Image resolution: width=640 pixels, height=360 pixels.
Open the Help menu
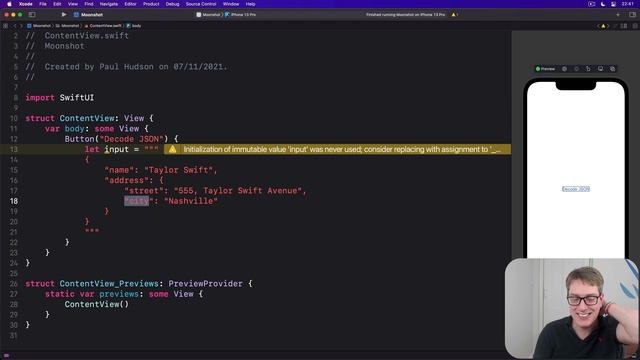click(250, 4)
